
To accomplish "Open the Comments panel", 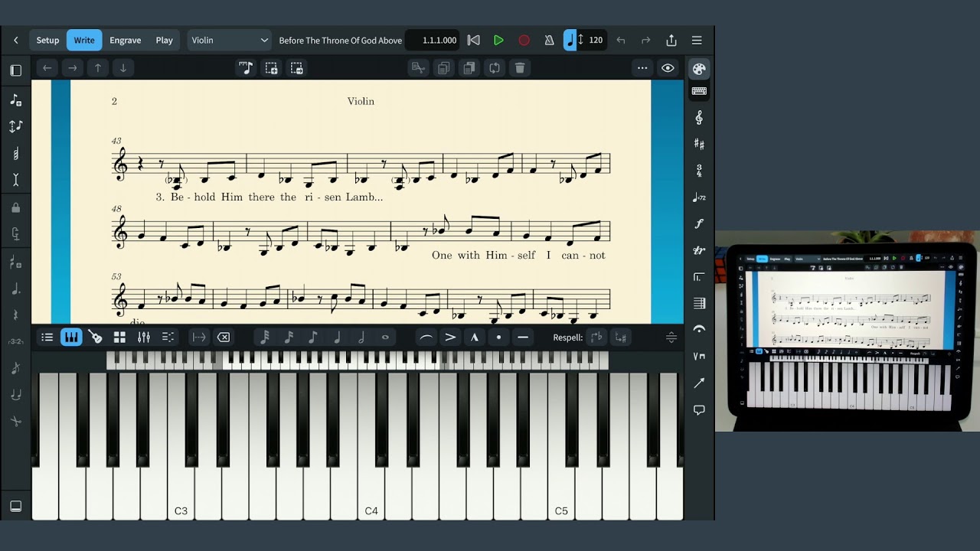I will [x=699, y=410].
